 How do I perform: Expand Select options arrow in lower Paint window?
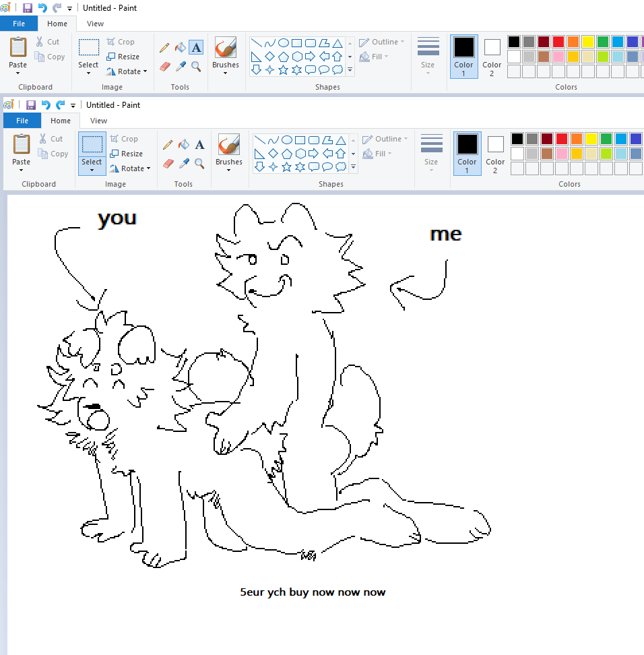click(92, 170)
